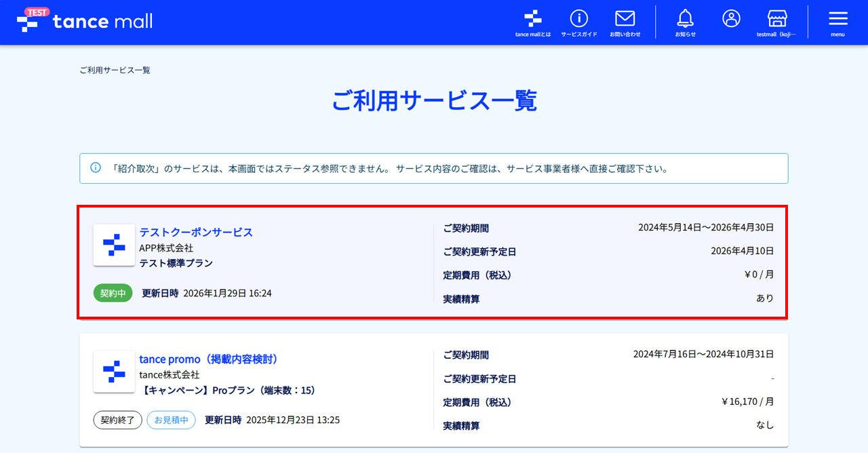Click the ご利用サービス一覧 breadcrumb
This screenshot has height=453, width=868.
pos(115,70)
